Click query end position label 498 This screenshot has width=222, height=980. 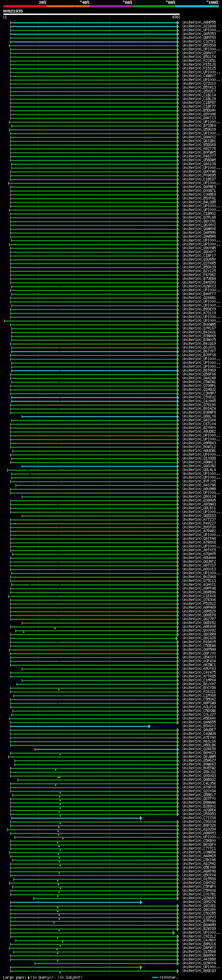(175, 17)
